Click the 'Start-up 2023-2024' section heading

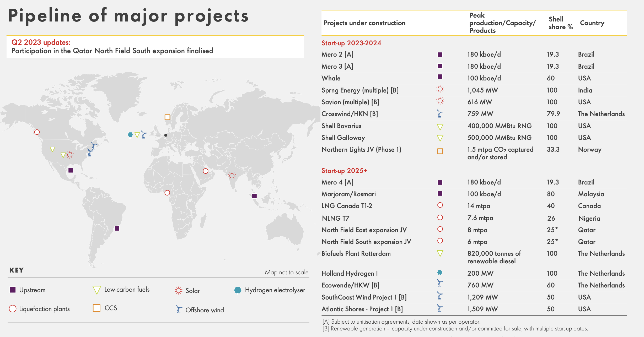[351, 43]
